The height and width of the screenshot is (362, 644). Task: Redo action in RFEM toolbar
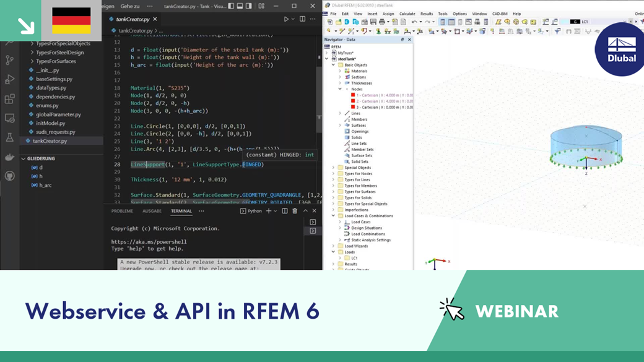(427, 22)
